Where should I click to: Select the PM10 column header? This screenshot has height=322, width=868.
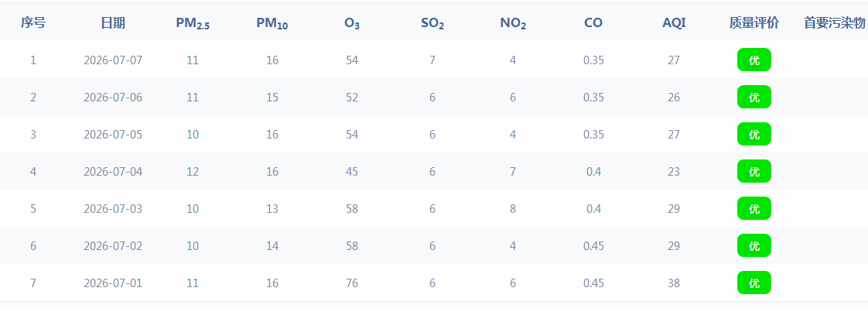click(272, 23)
